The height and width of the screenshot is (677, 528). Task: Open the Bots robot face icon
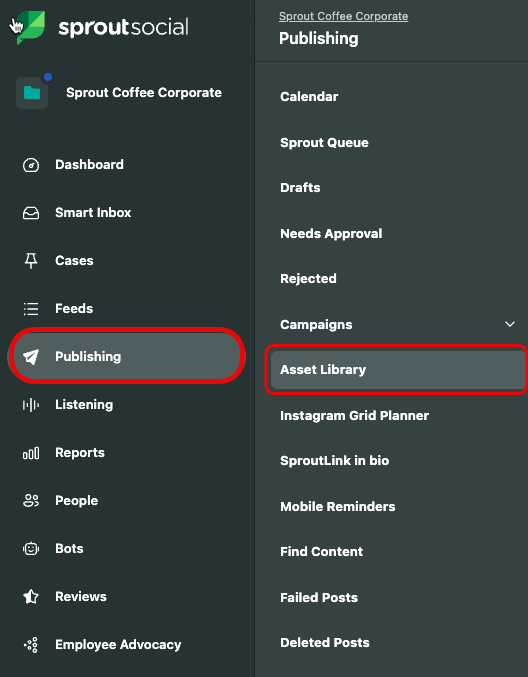point(31,549)
